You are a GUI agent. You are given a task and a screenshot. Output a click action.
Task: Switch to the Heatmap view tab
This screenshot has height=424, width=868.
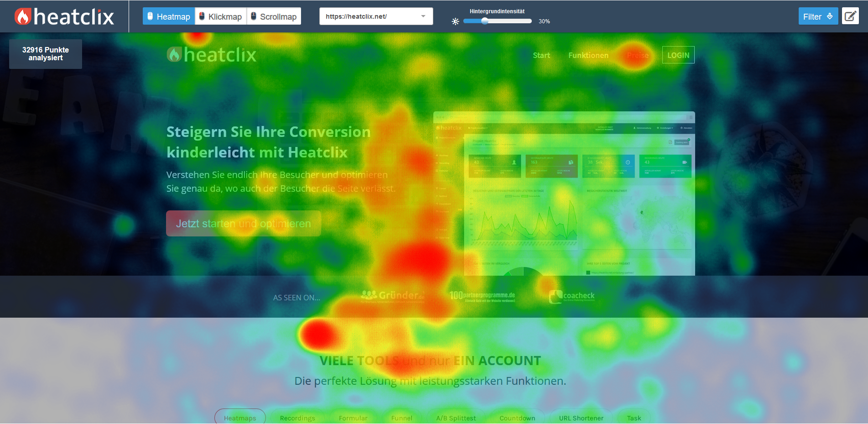pos(169,16)
